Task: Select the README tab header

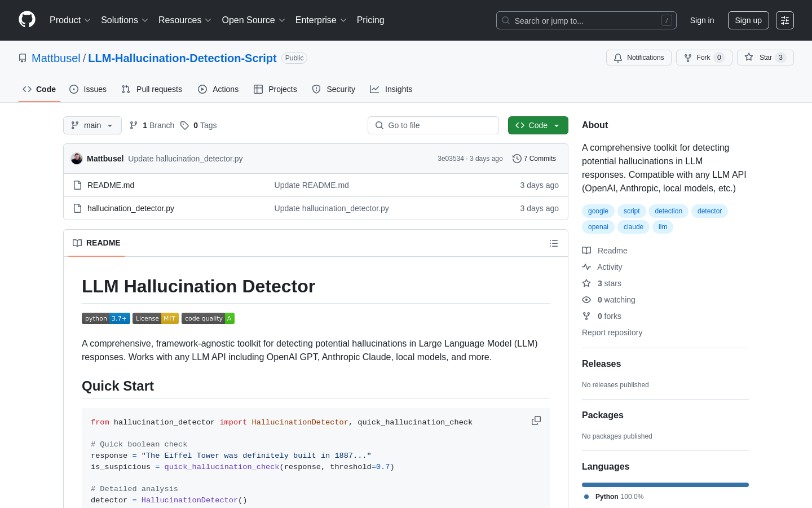Action: 96,243
